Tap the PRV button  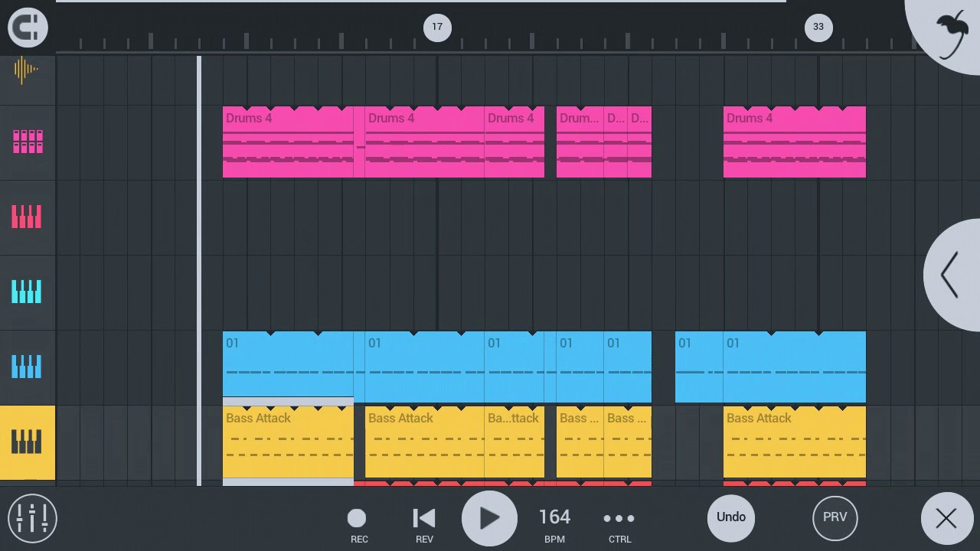(x=835, y=517)
